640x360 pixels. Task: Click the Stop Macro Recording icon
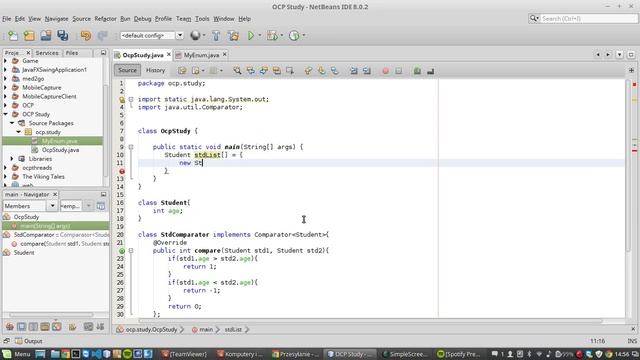398,71
